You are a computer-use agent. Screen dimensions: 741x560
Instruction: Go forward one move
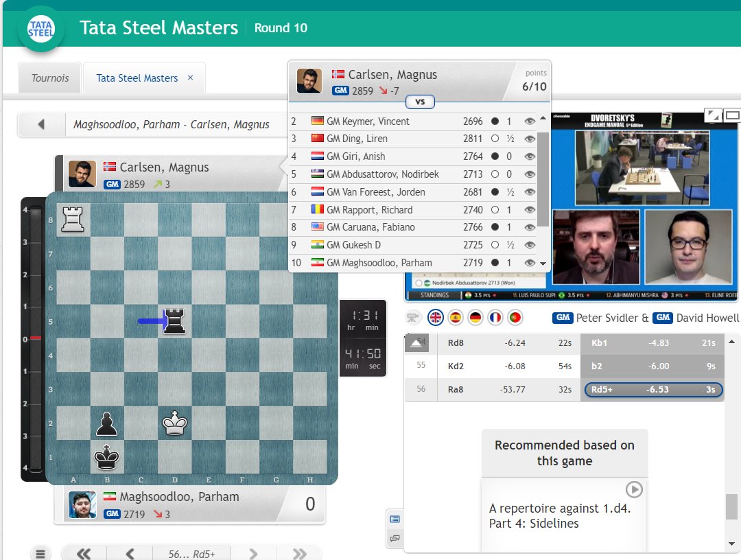pyautogui.click(x=252, y=554)
